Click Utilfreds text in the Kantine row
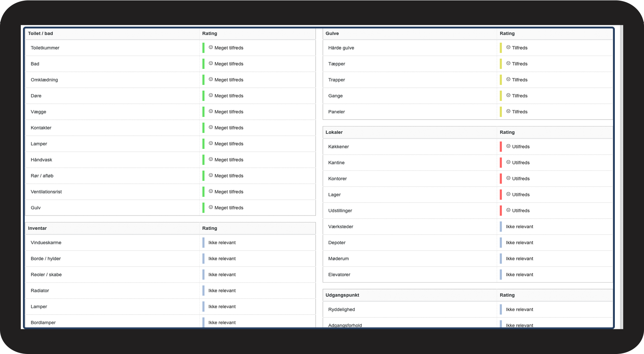The width and height of the screenshot is (644, 354). pos(521,163)
